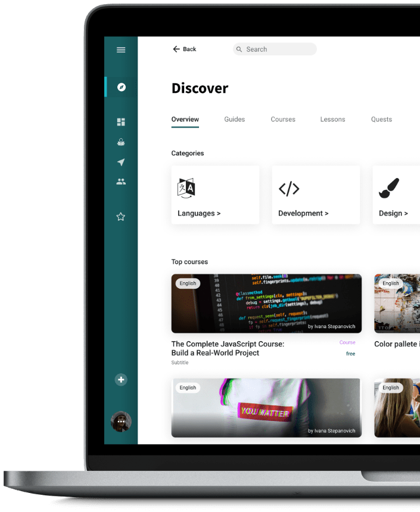Viewport: 420px width, 512px height.
Task: Switch to the Guides tab
Action: pyautogui.click(x=234, y=120)
